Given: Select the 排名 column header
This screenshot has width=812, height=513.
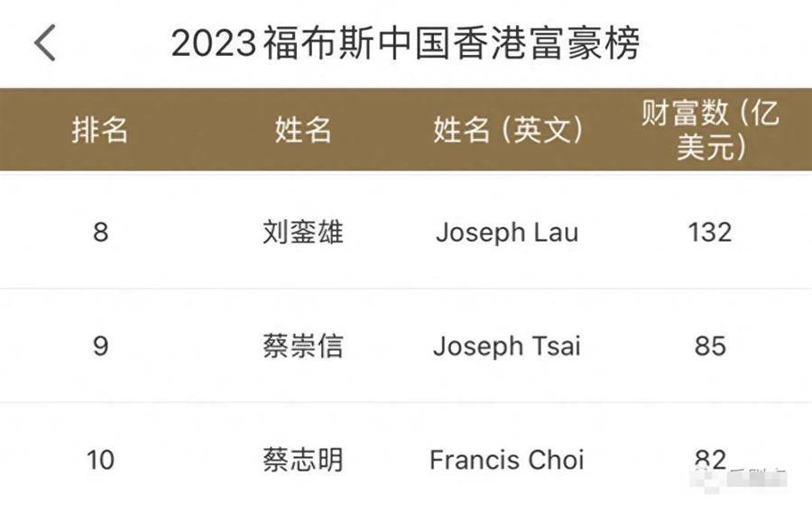Looking at the screenshot, I should coord(100,130).
